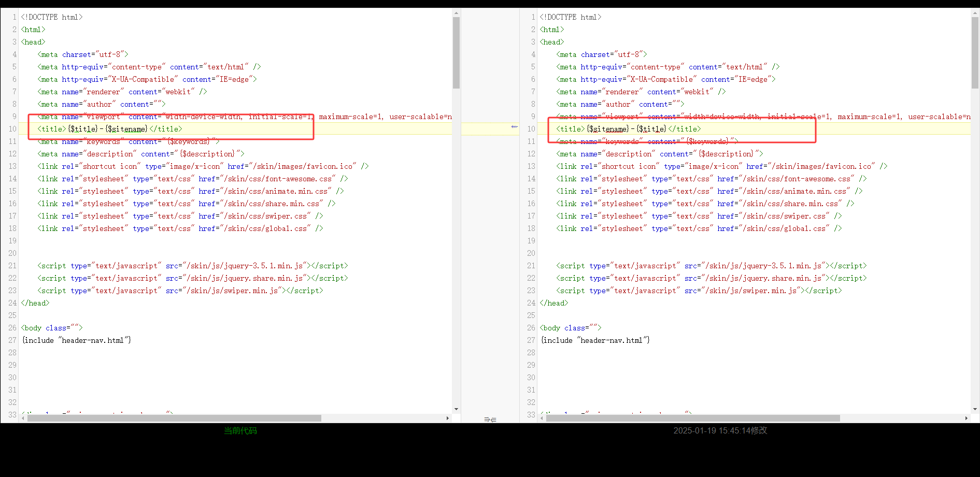The image size is (980, 477).
Task: Click the left pane's vertical scrollbar up arrow
Action: coord(456,13)
